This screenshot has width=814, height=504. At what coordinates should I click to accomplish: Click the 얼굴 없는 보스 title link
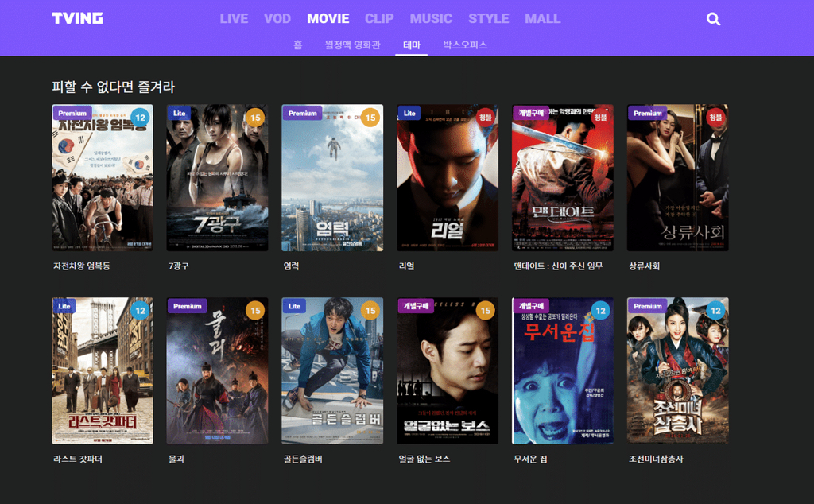pyautogui.click(x=424, y=459)
